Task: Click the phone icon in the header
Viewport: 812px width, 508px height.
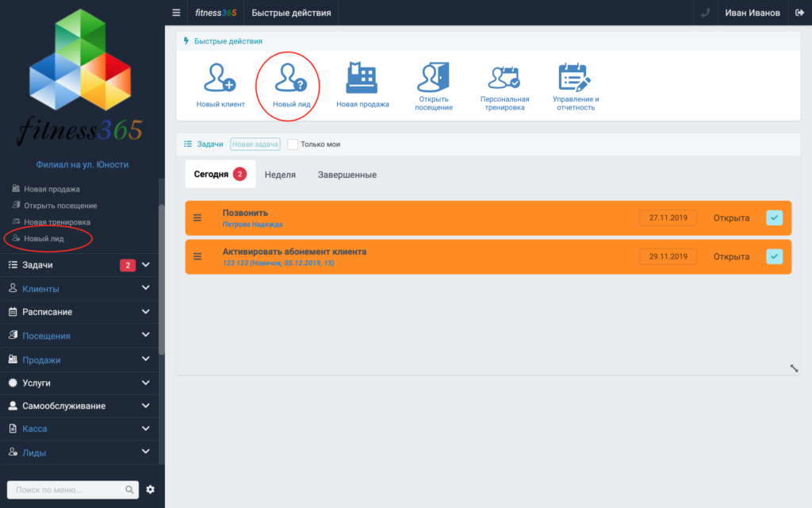Action: [x=705, y=13]
